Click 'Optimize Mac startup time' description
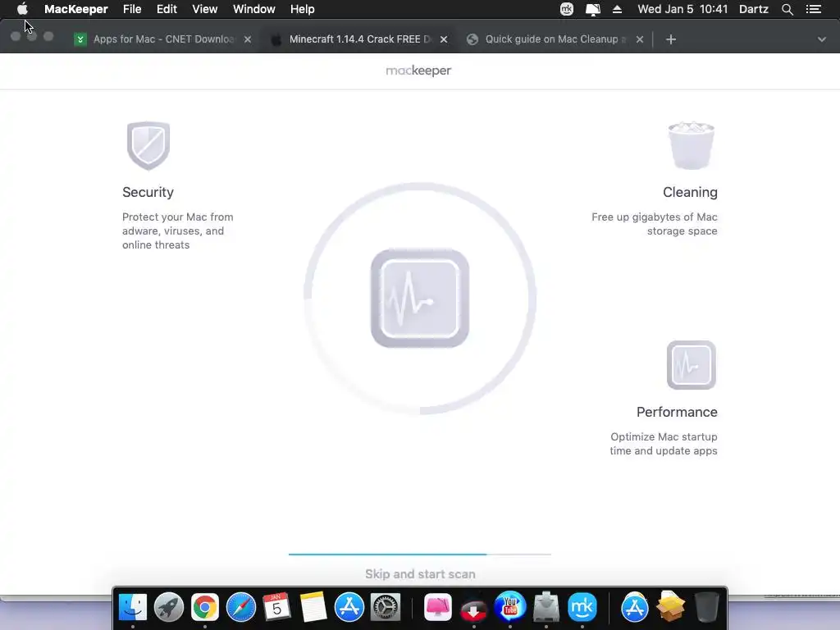This screenshot has width=840, height=630. [x=663, y=444]
